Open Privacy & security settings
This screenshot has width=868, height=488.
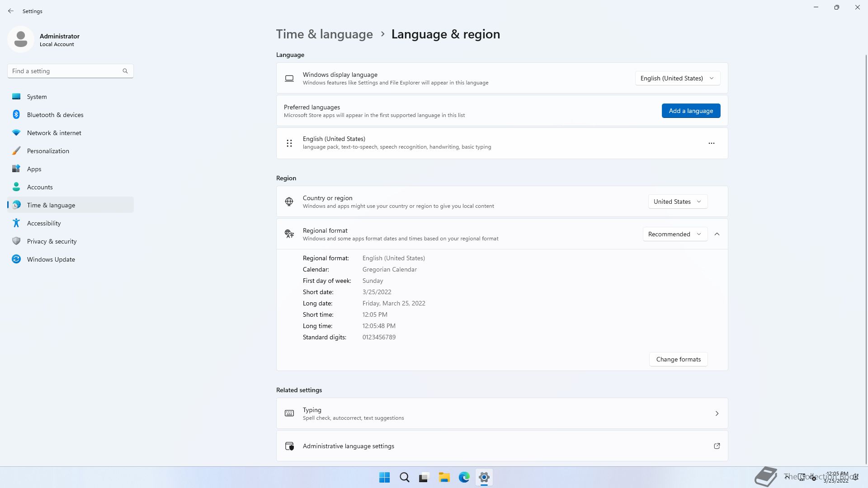pos(52,241)
